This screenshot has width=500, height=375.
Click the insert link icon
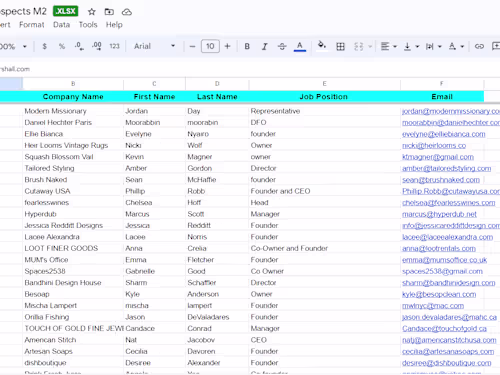[x=479, y=46]
